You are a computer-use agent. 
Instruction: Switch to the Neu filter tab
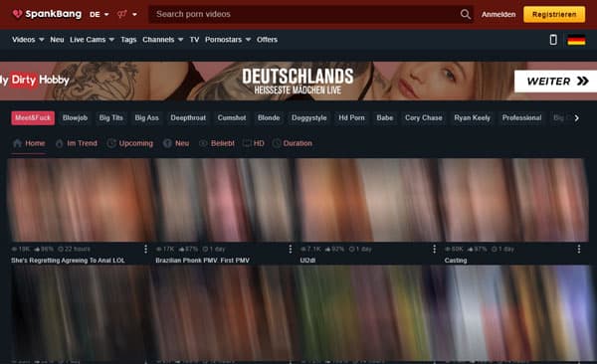point(176,143)
